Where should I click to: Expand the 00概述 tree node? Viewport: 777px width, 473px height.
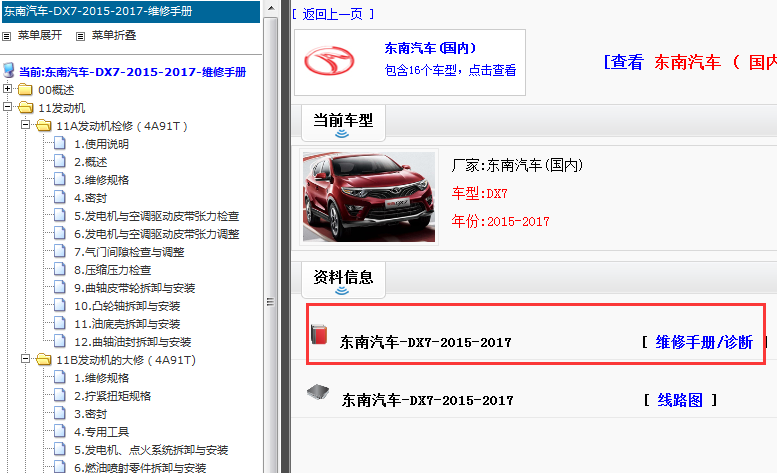click(7, 89)
